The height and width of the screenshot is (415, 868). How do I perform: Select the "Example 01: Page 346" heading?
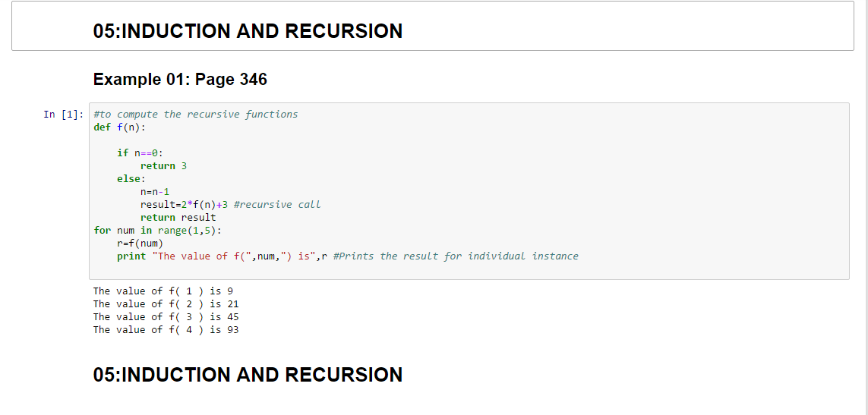(181, 80)
